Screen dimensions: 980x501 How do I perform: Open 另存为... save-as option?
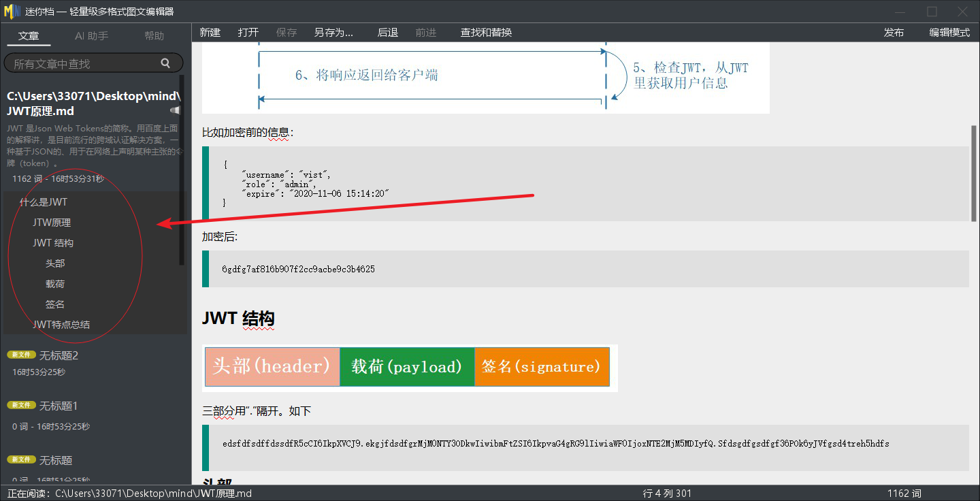tap(333, 33)
